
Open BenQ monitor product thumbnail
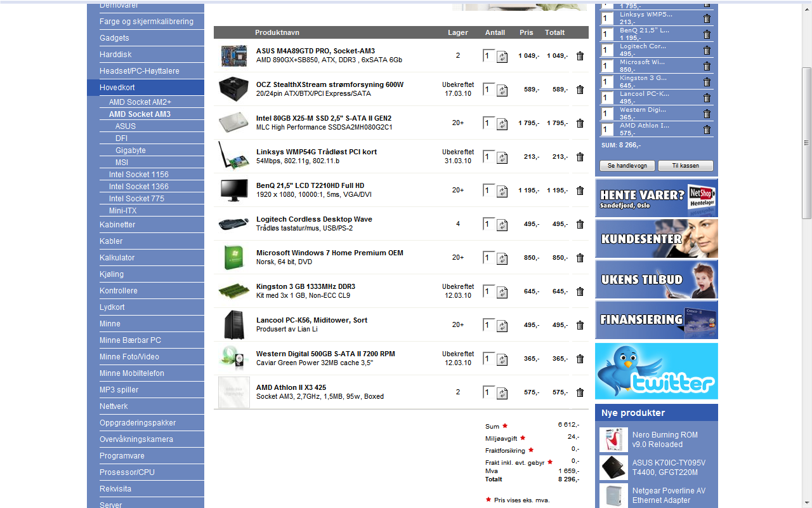(x=233, y=190)
